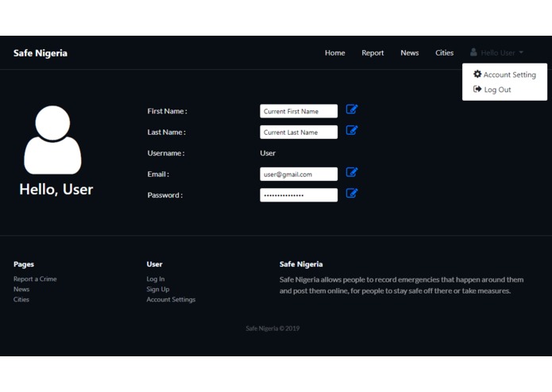Click the edit icon next to Email
This screenshot has height=392, width=552.
pyautogui.click(x=352, y=172)
